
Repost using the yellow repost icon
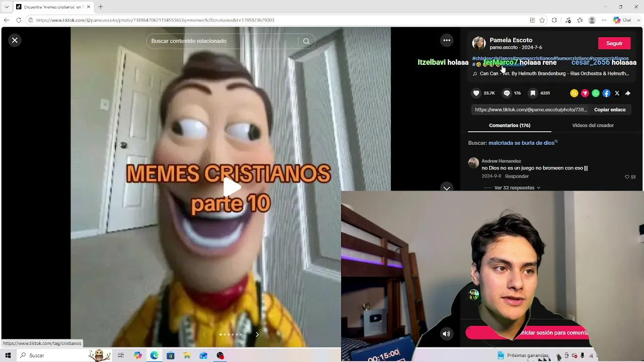574,93
